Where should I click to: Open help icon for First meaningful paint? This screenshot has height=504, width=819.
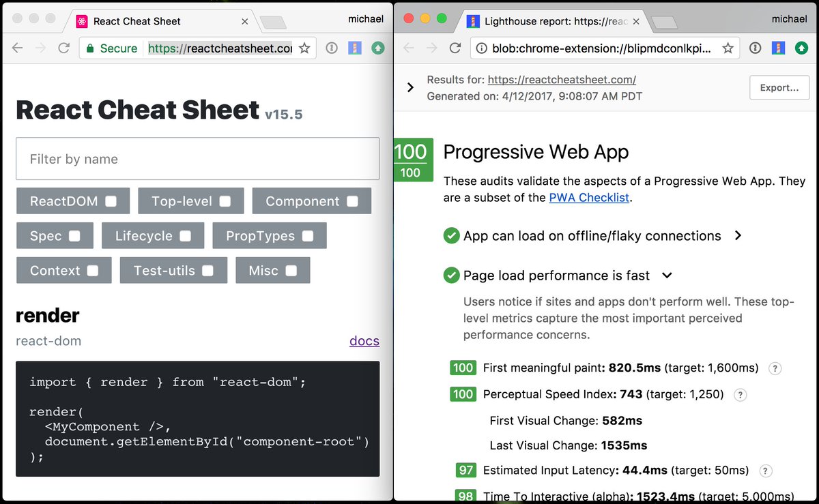775,368
